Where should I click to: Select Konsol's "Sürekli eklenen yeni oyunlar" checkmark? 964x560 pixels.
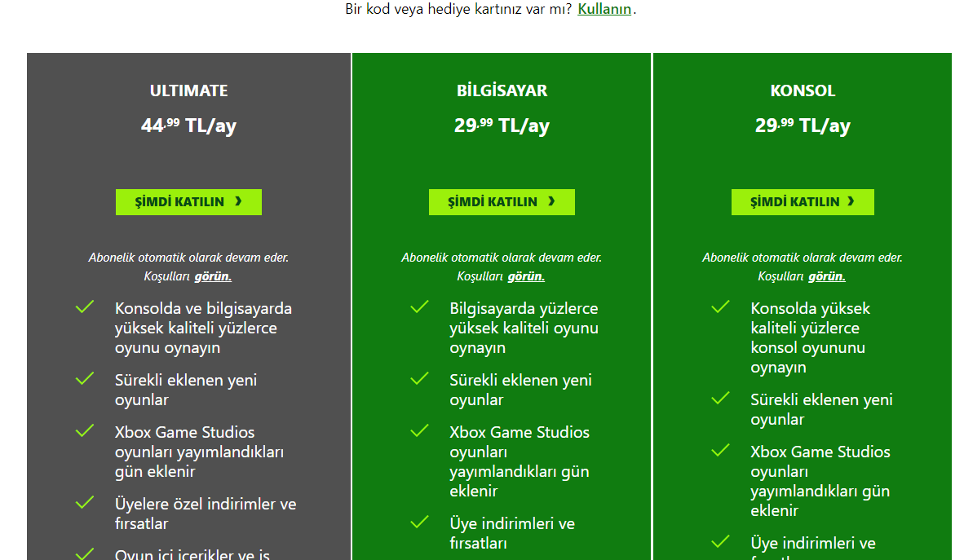coord(720,399)
